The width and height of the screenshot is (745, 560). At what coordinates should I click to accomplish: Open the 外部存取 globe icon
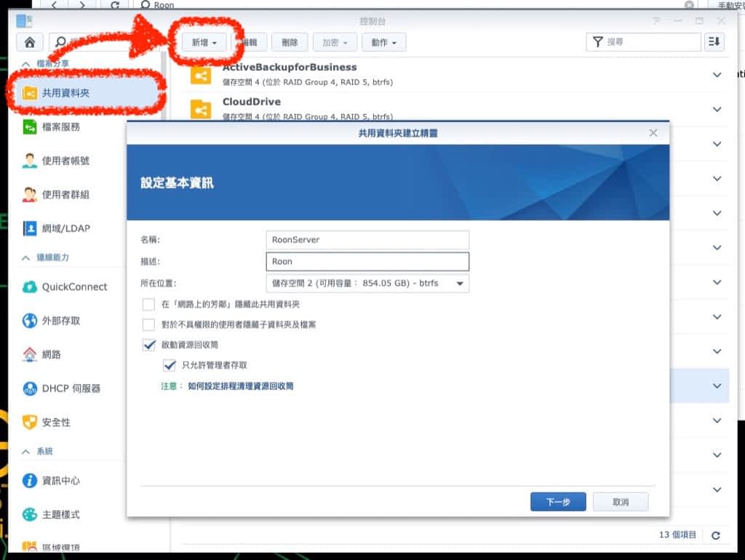30,321
